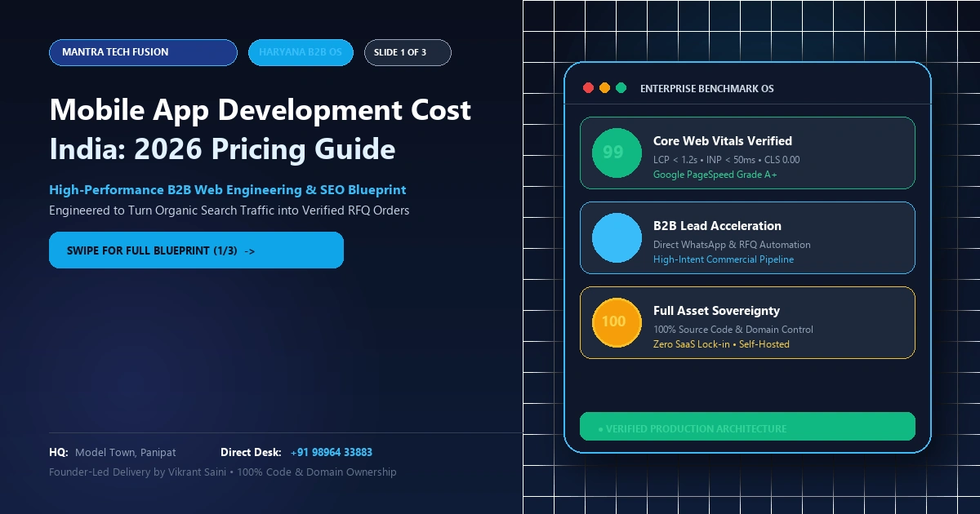Click the SLIDE 1 OF 3 indicator

[x=408, y=52]
